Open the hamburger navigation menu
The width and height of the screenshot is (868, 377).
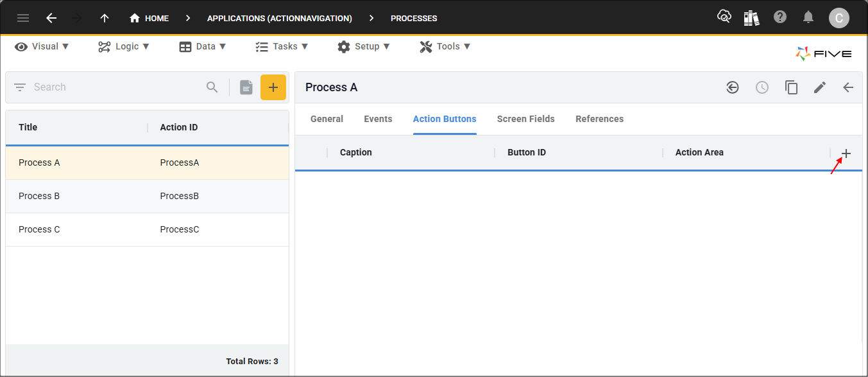pos(23,18)
